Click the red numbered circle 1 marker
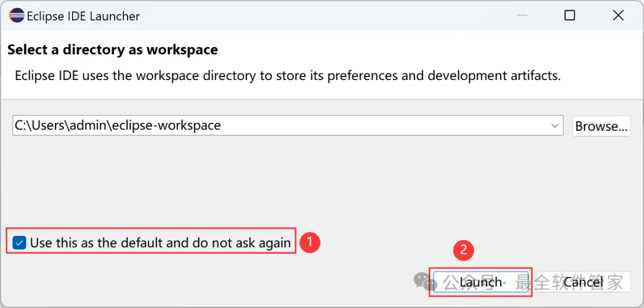The height and width of the screenshot is (308, 644). [x=309, y=242]
